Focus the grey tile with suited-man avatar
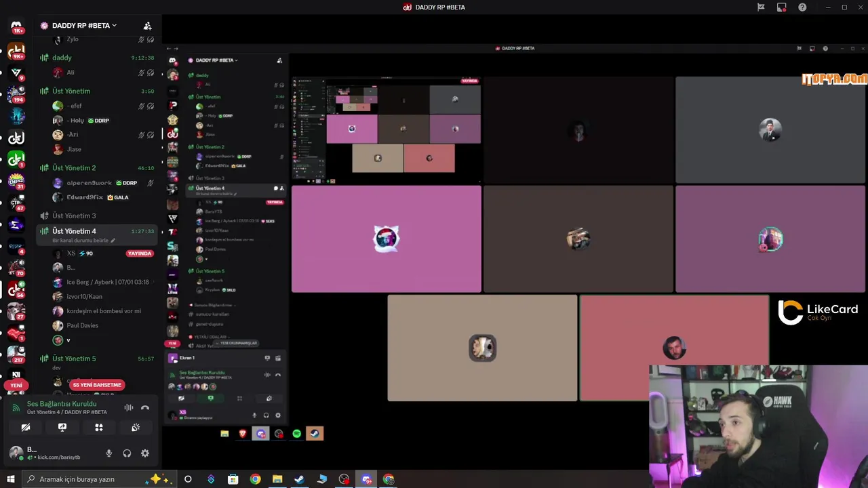The width and height of the screenshot is (868, 488). click(x=770, y=129)
